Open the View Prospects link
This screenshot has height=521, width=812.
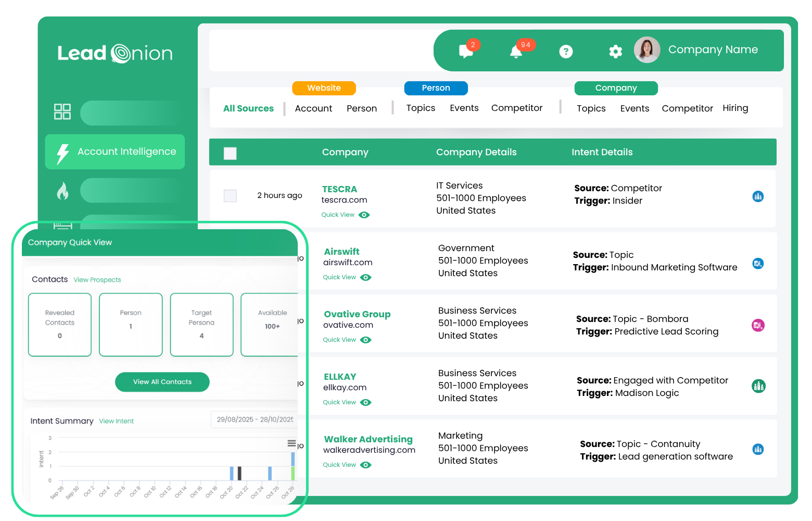coord(97,280)
